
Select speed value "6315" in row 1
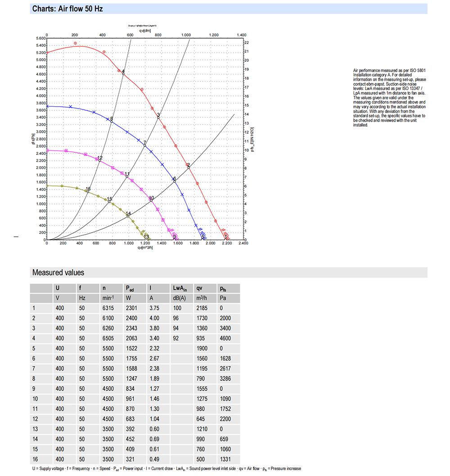click(x=108, y=308)
